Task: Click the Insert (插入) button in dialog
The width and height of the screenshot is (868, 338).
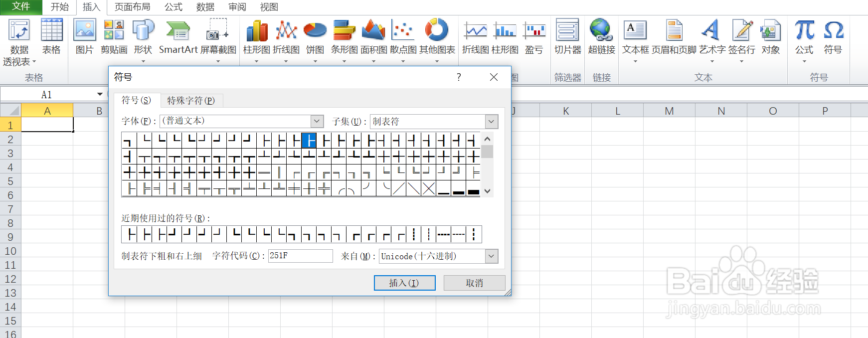Action: (404, 283)
